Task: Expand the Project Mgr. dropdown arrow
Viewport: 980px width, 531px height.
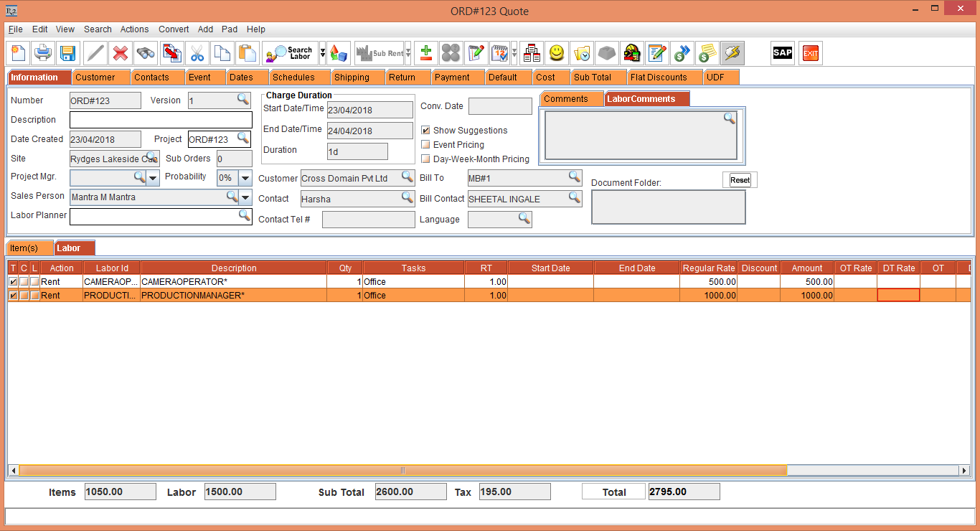Action: click(x=154, y=178)
